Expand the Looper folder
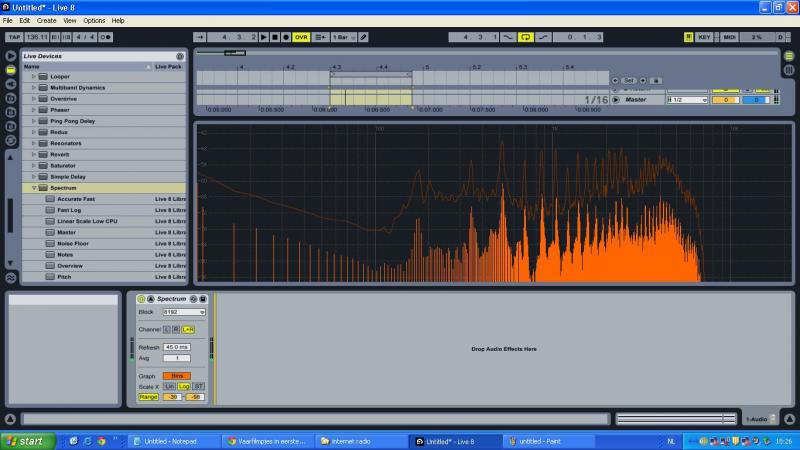This screenshot has width=800, height=450. pos(34,77)
